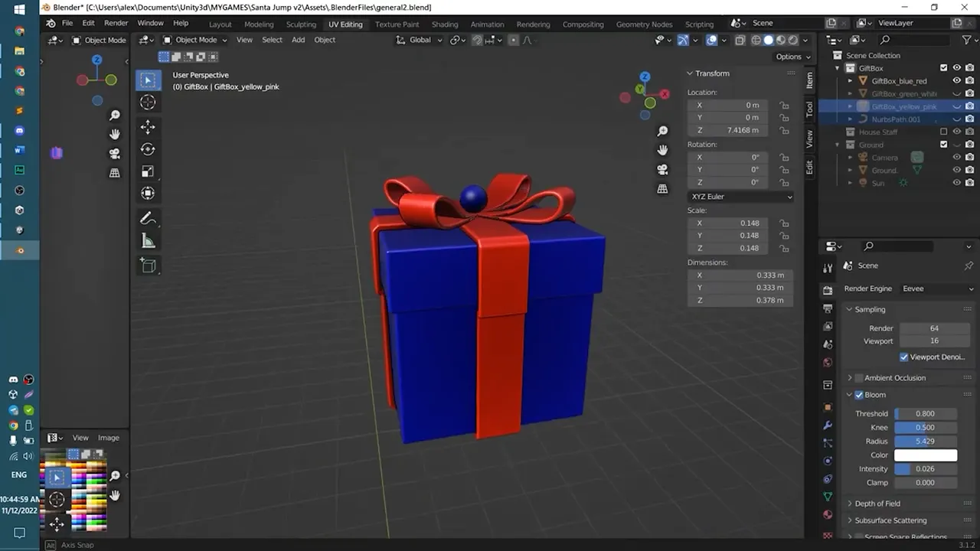Adjust the Bloom Radius slider
Image resolution: width=980 pixels, height=551 pixels.
tap(925, 441)
